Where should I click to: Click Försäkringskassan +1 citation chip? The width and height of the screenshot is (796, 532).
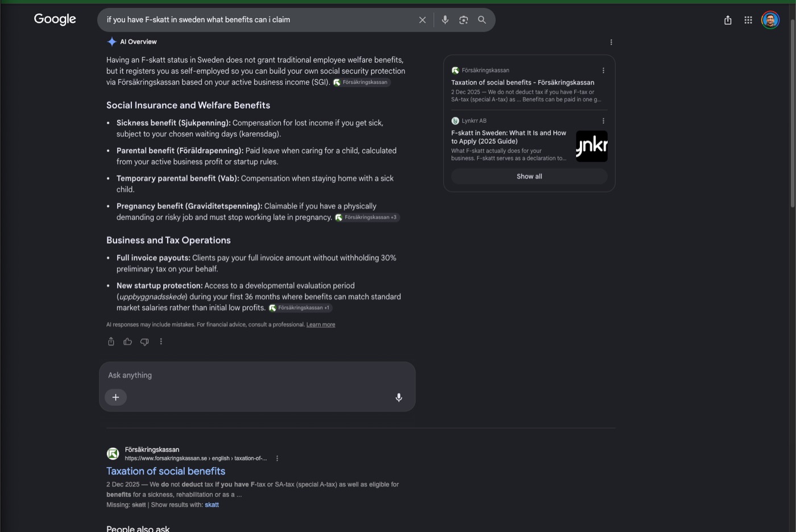click(x=300, y=307)
